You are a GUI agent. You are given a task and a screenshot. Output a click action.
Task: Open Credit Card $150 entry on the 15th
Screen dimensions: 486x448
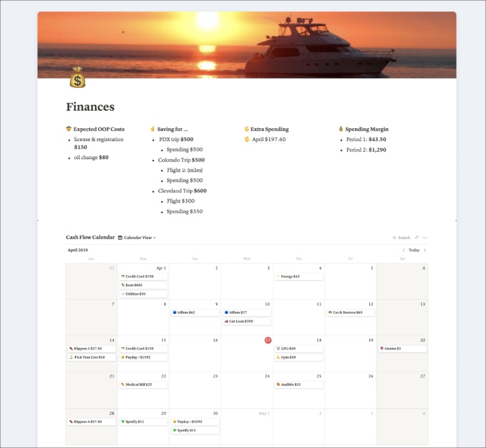coord(143,349)
